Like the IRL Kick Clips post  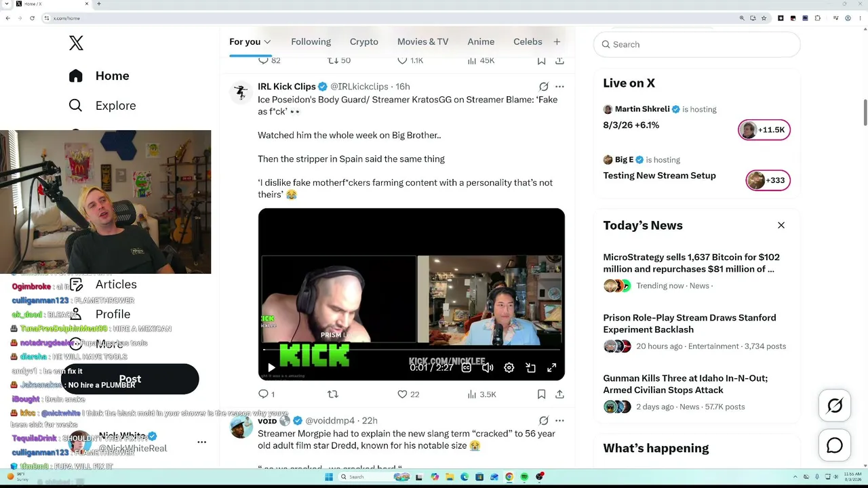408,394
